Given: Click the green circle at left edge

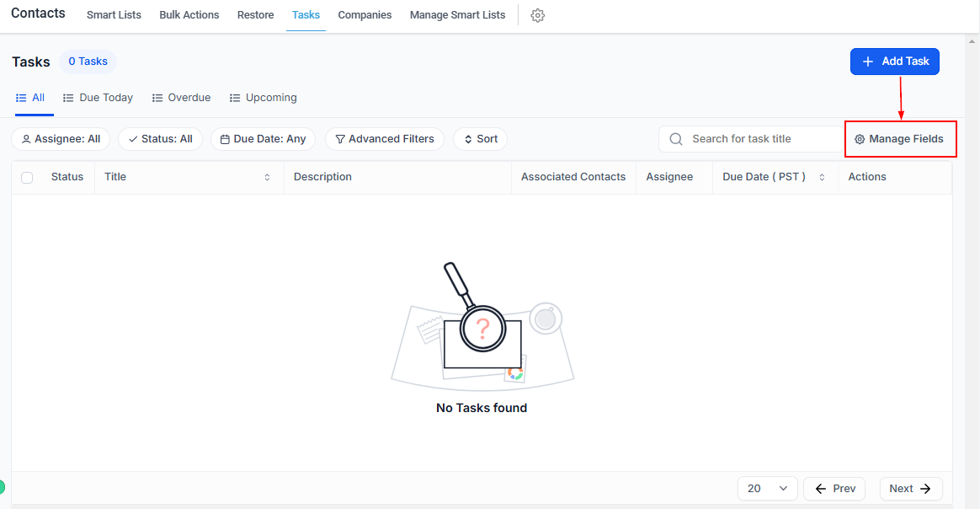Looking at the screenshot, I should 2,486.
